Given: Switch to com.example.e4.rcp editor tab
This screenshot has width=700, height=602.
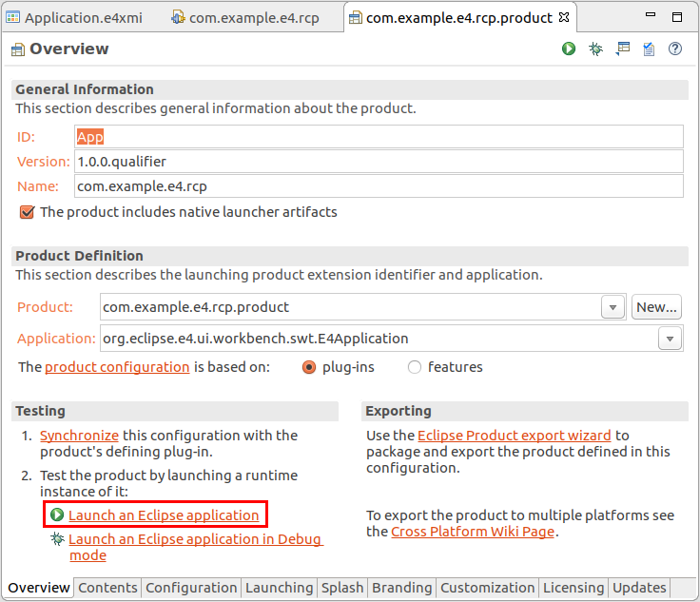Looking at the screenshot, I should 245,18.
